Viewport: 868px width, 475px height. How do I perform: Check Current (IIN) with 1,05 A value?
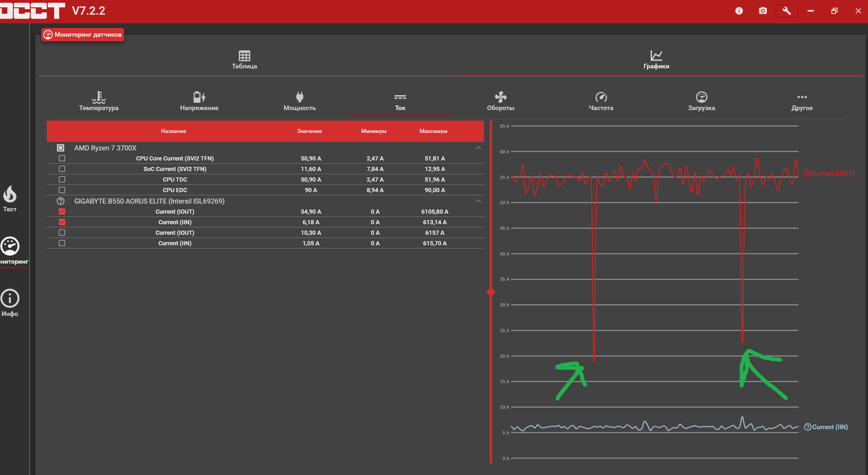(62, 243)
